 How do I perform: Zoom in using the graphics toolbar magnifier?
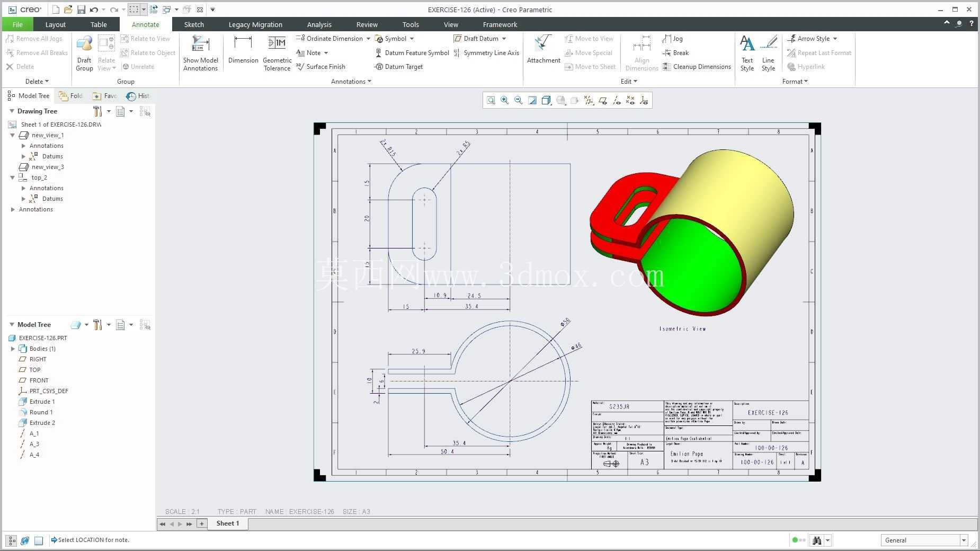coord(505,100)
